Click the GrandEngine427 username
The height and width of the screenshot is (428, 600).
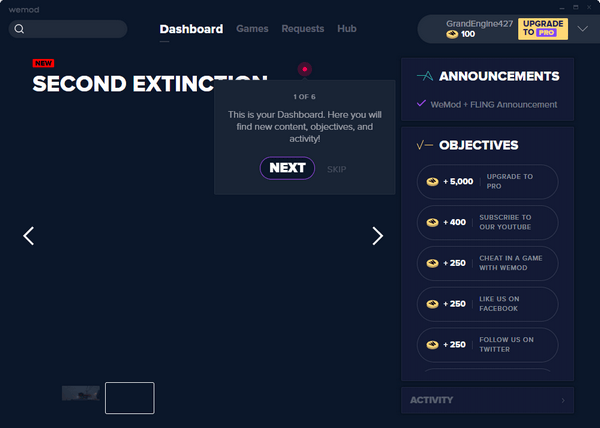coord(479,24)
